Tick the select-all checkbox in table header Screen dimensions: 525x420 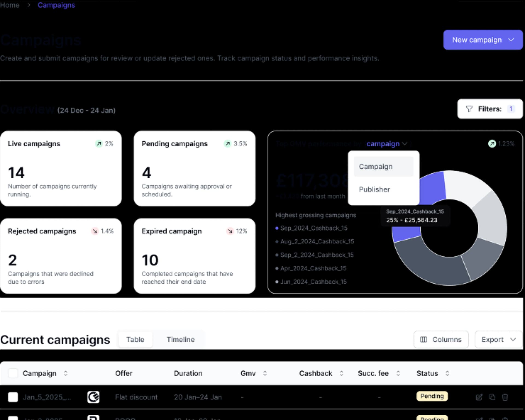click(13, 373)
